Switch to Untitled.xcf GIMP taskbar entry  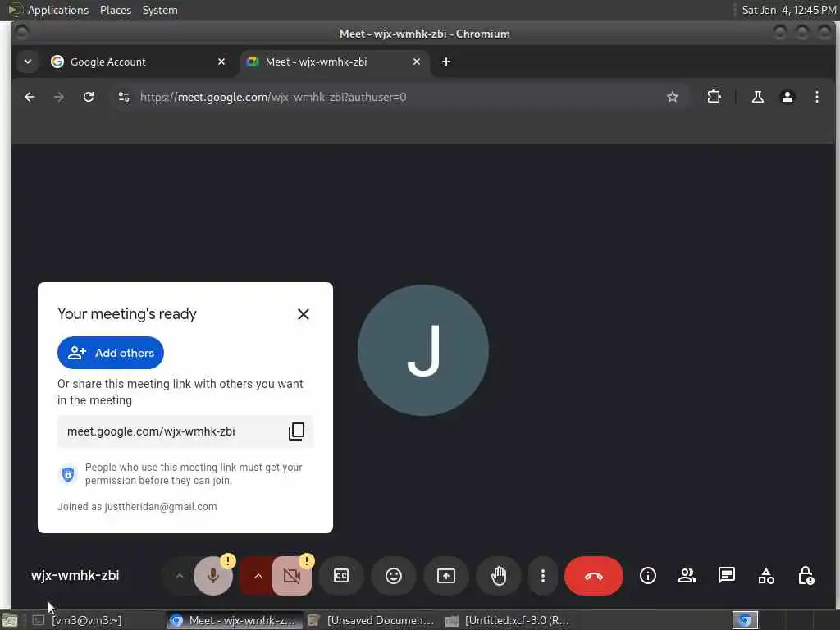(x=509, y=620)
